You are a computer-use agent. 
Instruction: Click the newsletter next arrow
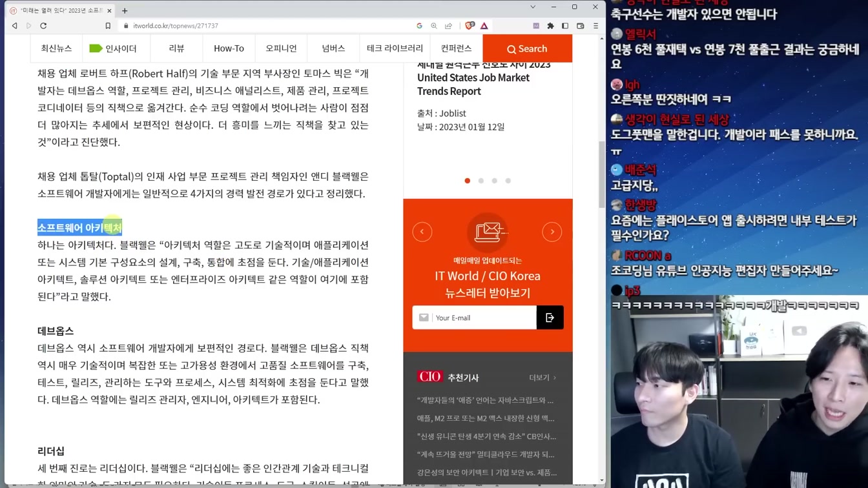pyautogui.click(x=552, y=232)
